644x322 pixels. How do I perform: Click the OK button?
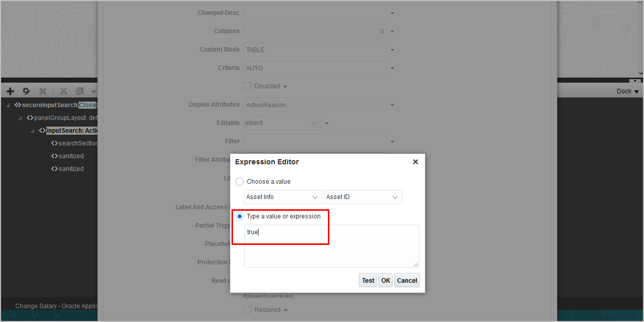point(385,280)
